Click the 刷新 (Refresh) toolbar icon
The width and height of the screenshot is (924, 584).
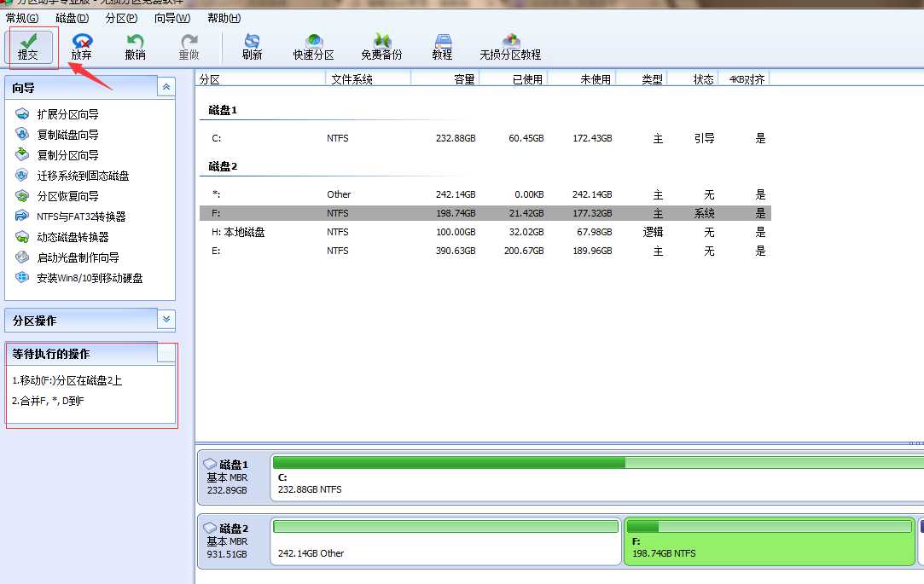tap(252, 41)
